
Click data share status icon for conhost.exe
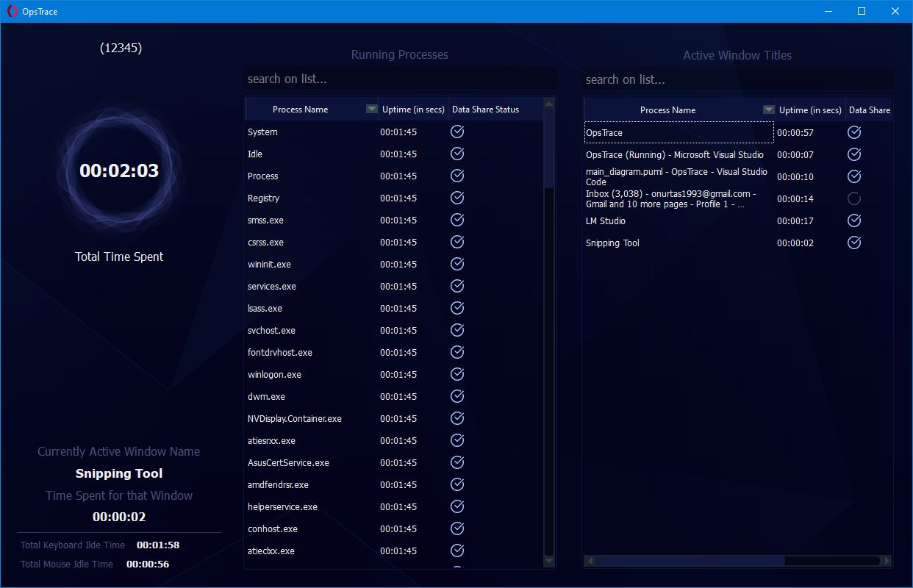coord(457,528)
